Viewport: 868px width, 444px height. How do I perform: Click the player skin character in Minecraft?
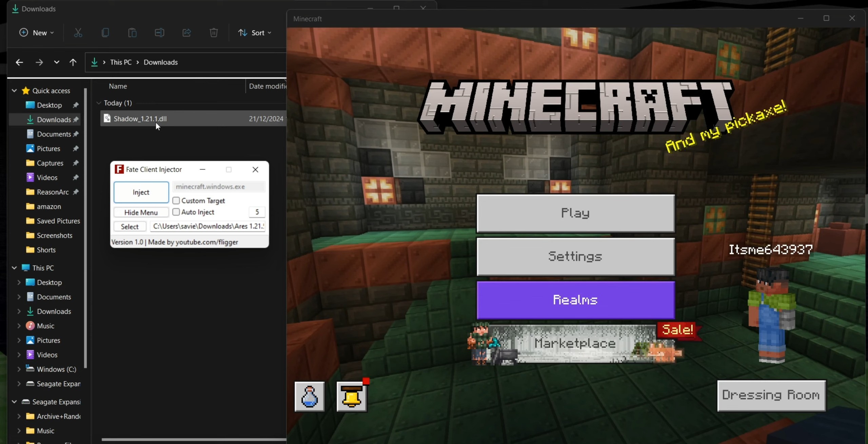click(x=772, y=315)
